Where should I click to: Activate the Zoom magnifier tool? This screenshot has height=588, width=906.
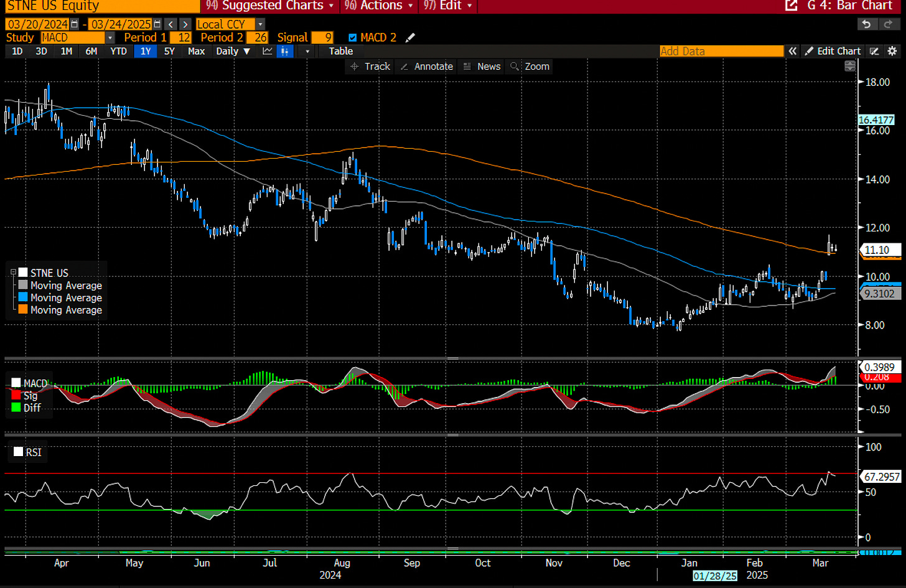[530, 67]
